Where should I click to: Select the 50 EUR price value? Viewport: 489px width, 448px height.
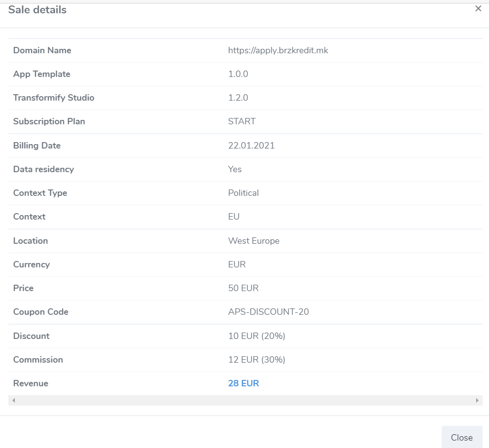pos(243,288)
